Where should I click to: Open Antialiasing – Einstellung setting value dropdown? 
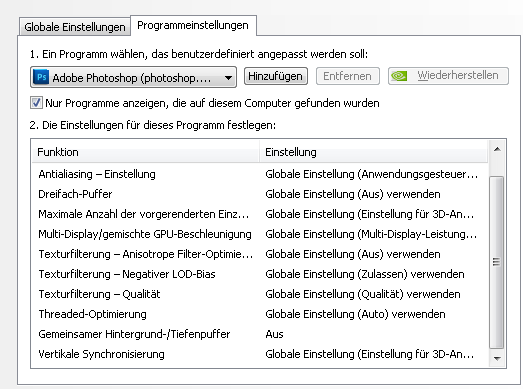click(372, 174)
